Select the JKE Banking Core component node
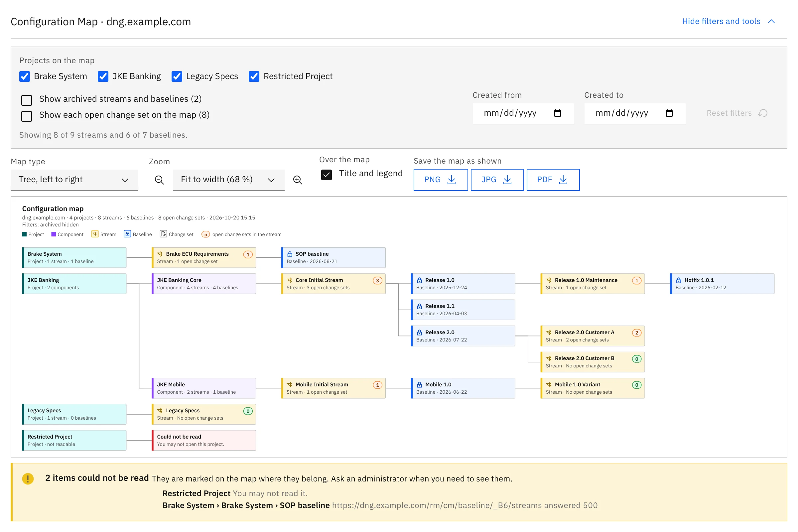The width and height of the screenshot is (798, 532). [x=203, y=284]
